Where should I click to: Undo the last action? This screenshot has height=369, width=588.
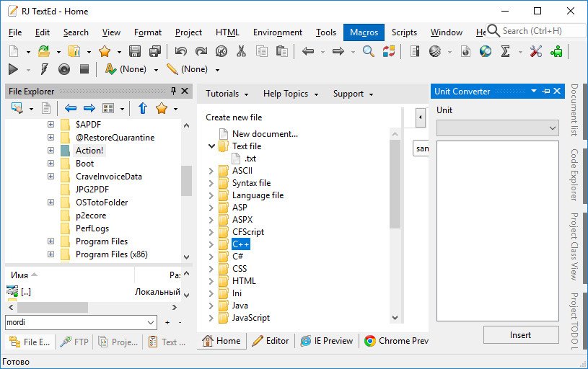pos(181,51)
